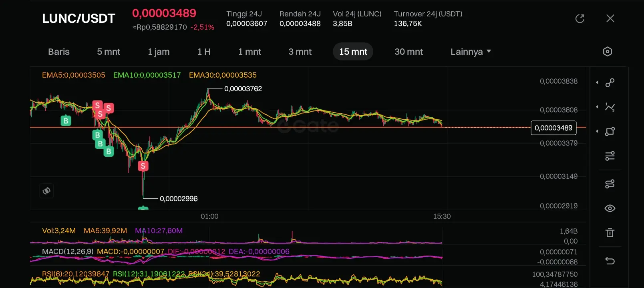The width and height of the screenshot is (644, 288).
Task: Tap the 3,85B 24h volume value
Action: (x=342, y=24)
